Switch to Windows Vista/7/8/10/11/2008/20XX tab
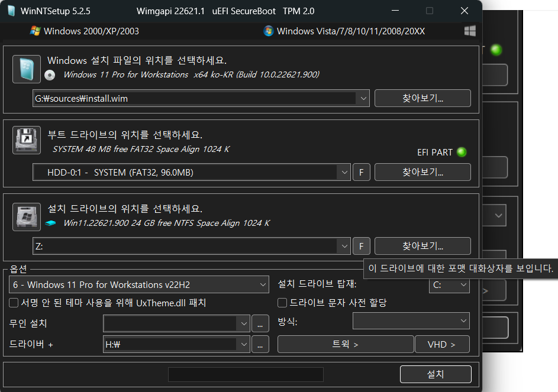Image resolution: width=558 pixels, height=392 pixels. tap(344, 31)
